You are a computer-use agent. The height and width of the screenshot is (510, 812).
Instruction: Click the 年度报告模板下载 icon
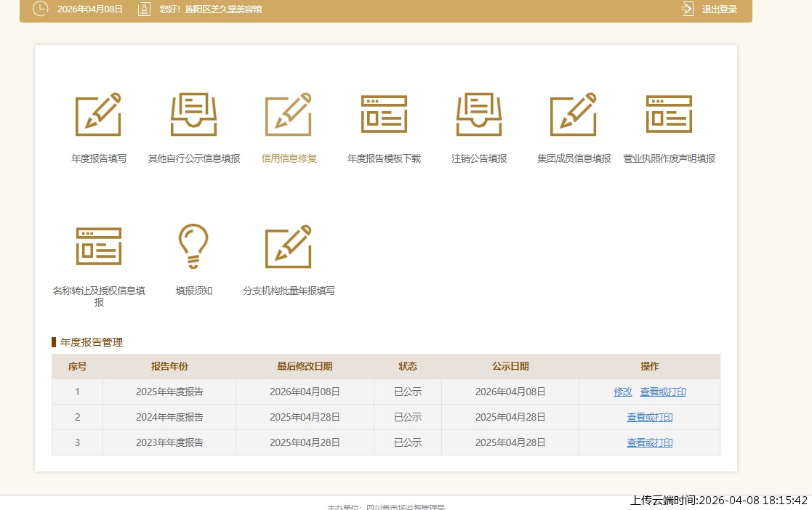tap(384, 115)
